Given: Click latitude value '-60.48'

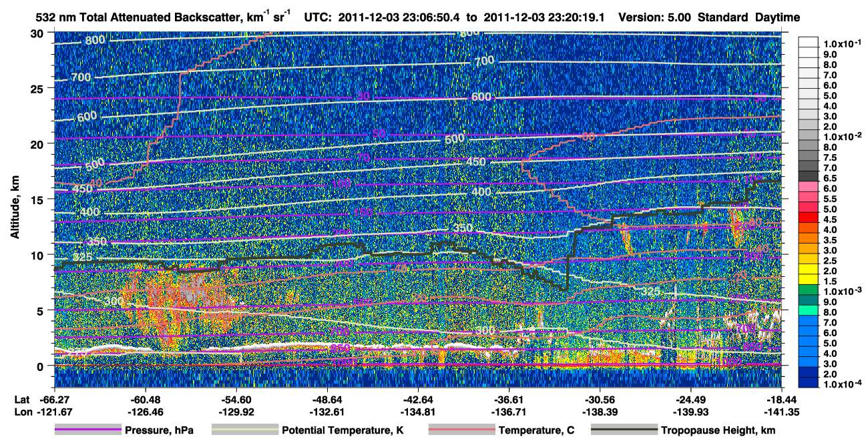Looking at the screenshot, I should [146, 400].
